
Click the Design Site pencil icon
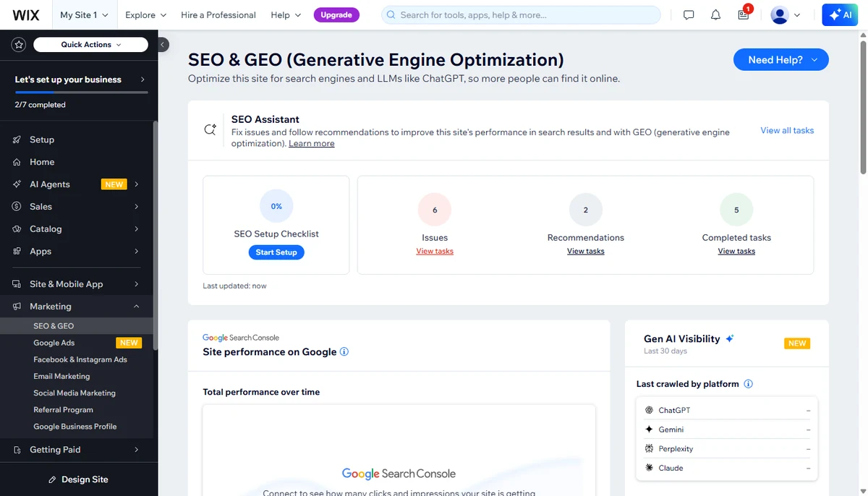52,479
